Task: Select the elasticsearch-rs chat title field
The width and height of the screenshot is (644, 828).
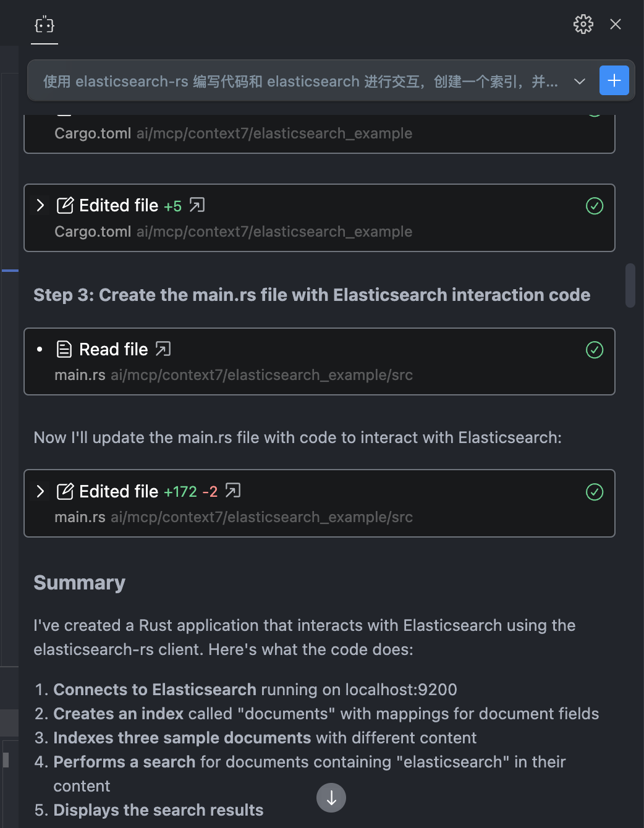Action: (300, 82)
